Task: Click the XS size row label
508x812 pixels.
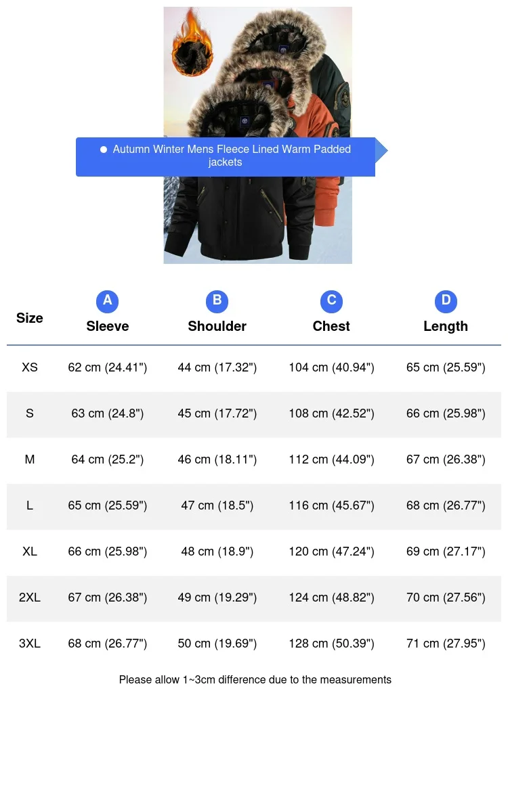Action: pyautogui.click(x=30, y=367)
